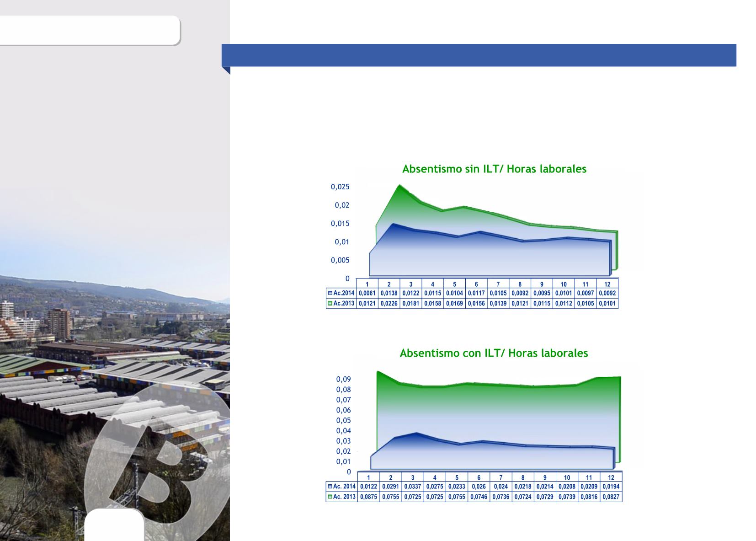Select the cell with value 0,0104
This screenshot has height=541, width=756.
click(x=454, y=293)
